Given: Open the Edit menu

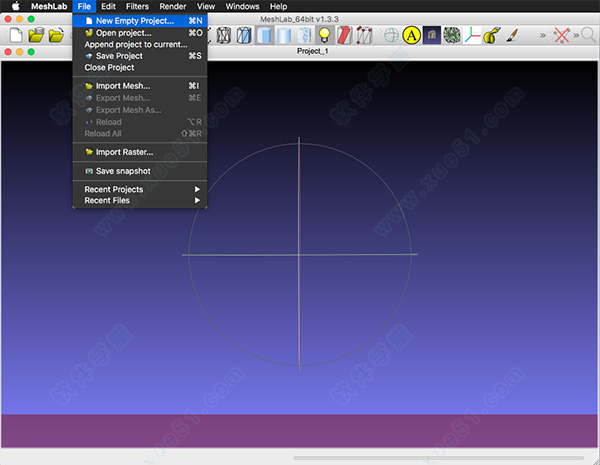Looking at the screenshot, I should point(108,6).
